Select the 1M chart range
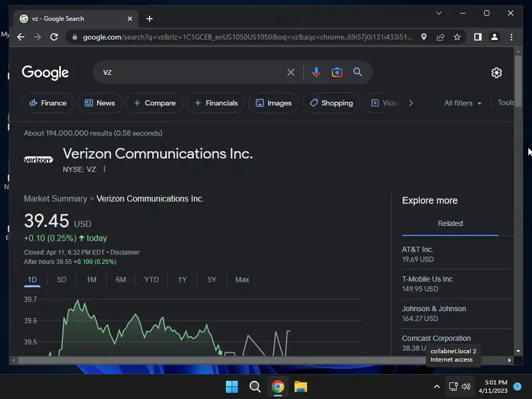 (x=91, y=280)
